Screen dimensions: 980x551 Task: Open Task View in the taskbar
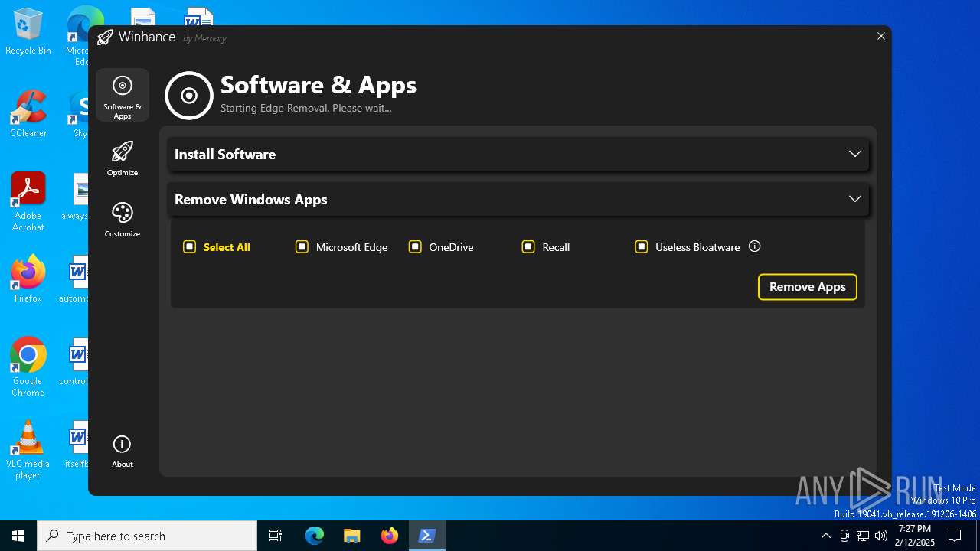click(x=276, y=536)
